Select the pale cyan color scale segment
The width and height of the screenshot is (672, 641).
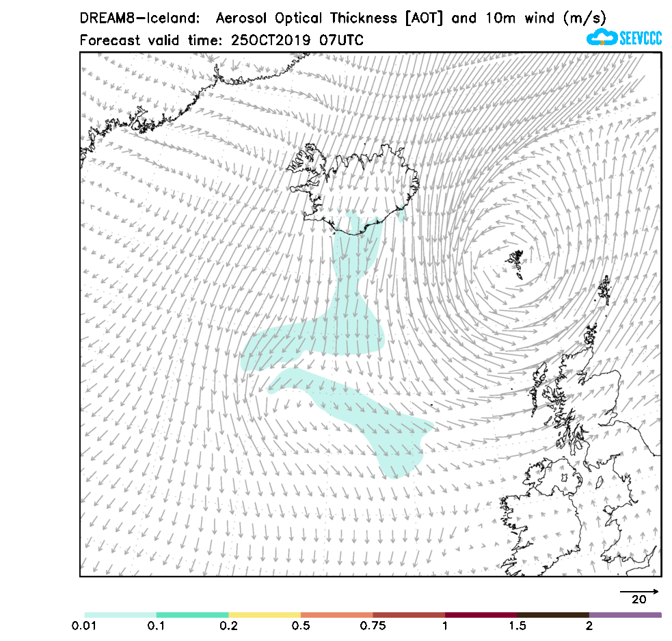pyautogui.click(x=120, y=615)
